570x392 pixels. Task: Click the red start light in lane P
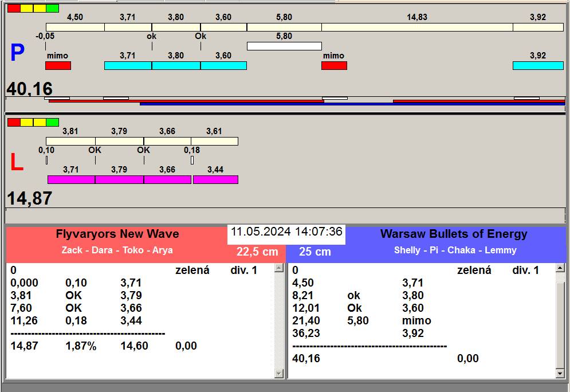[14, 9]
